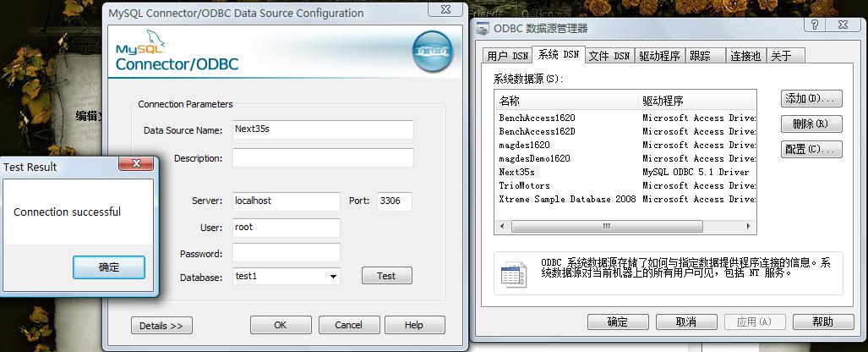Click the chain link connector icon
The height and width of the screenshot is (352, 868).
tap(433, 51)
